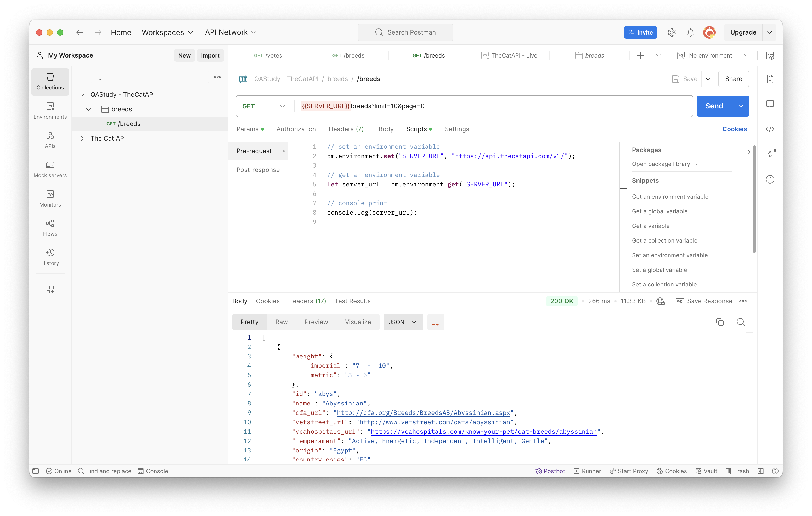Open the Flows sidebar section
This screenshot has width=812, height=516.
(50, 228)
